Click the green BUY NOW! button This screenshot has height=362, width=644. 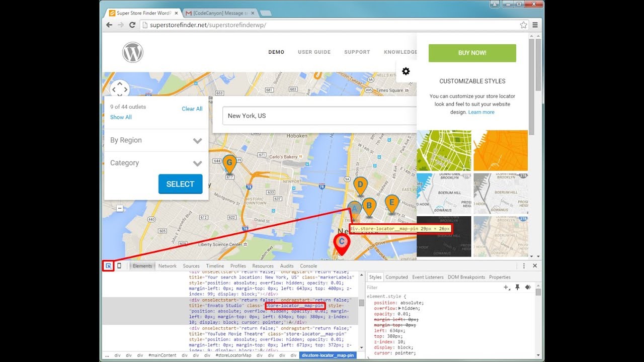tap(472, 53)
